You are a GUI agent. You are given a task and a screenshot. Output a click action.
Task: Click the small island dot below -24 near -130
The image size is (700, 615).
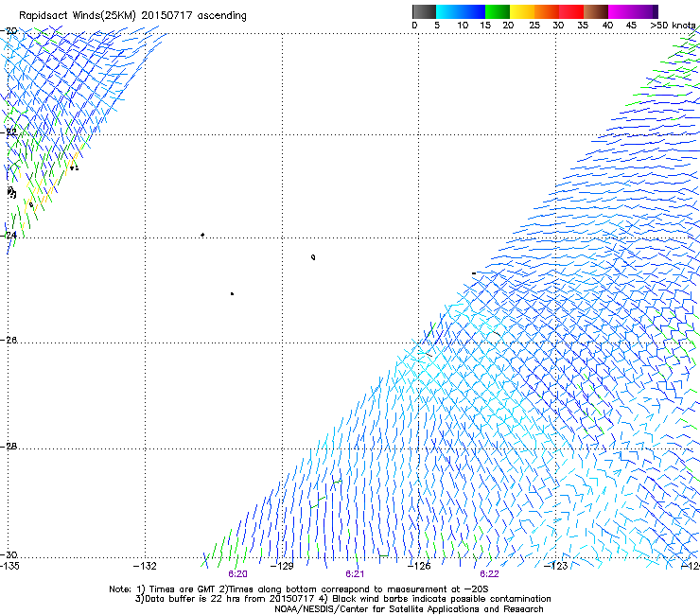click(232, 294)
